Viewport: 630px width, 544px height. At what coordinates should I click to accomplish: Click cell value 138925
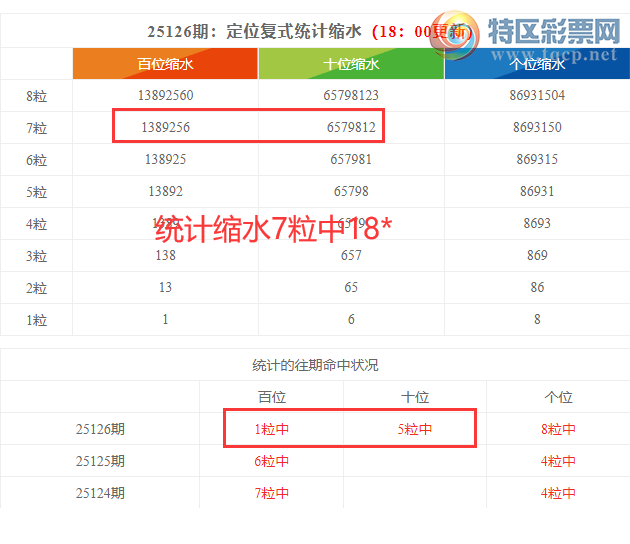[166, 159]
